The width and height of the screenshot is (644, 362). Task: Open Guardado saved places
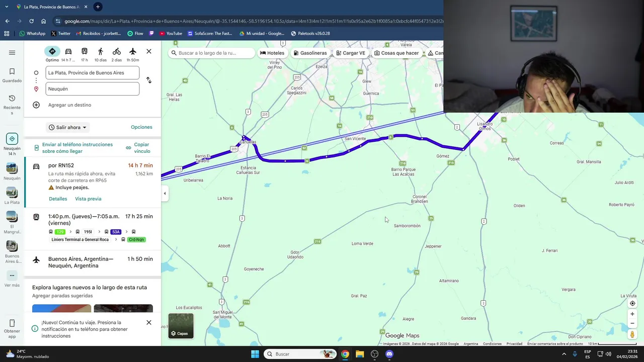(12, 75)
